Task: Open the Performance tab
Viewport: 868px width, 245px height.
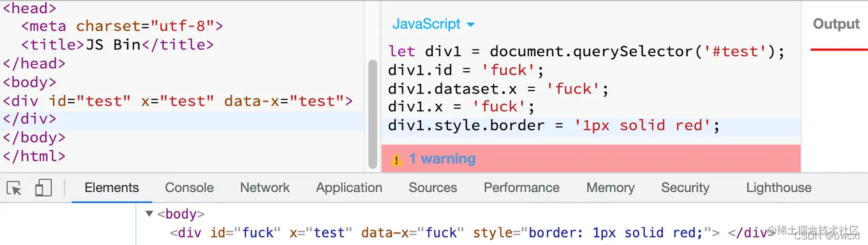Action: (x=521, y=188)
